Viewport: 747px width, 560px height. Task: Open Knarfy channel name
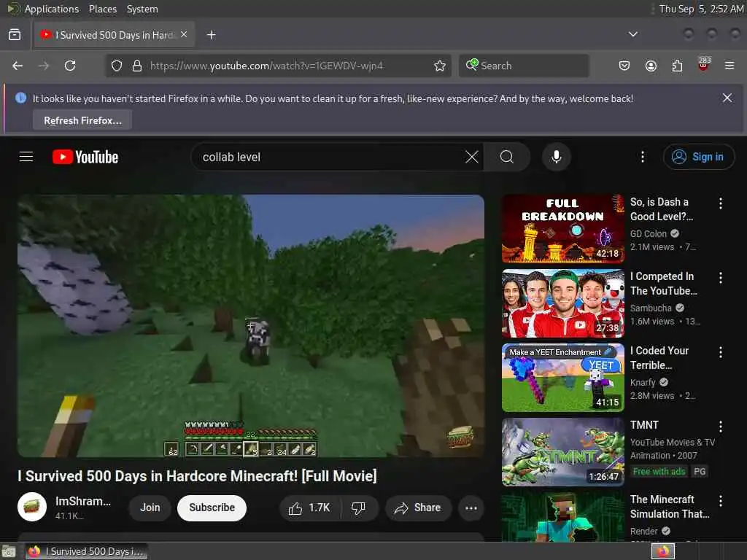point(643,382)
